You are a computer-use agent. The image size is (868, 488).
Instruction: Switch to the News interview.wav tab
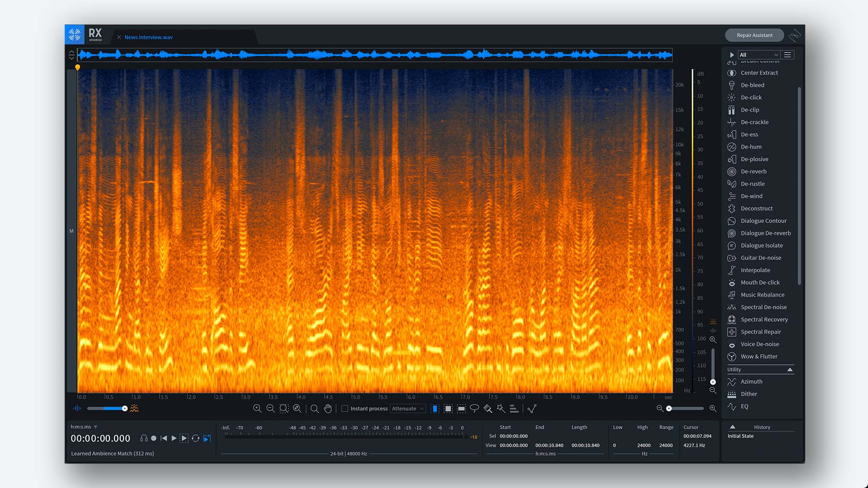pyautogui.click(x=148, y=37)
